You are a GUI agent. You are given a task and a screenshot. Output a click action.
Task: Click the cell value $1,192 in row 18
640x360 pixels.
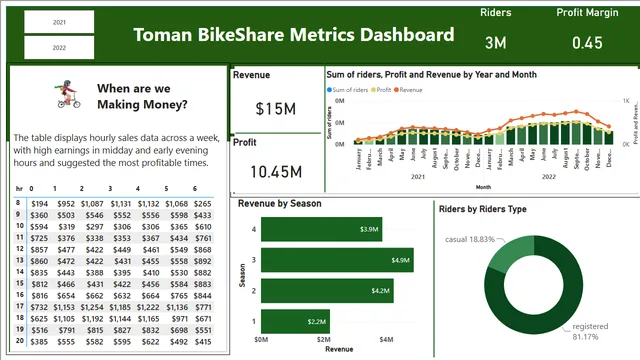[x=92, y=319]
